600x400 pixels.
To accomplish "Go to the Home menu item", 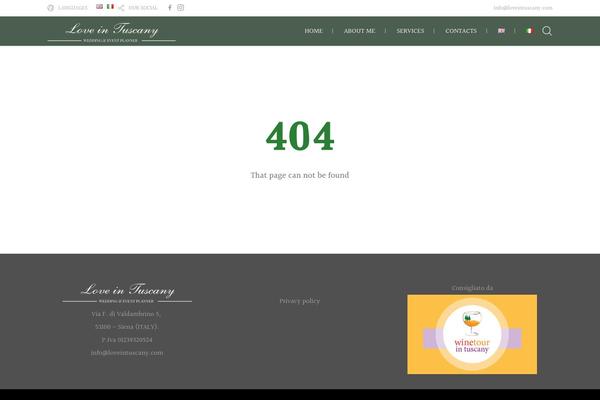I will point(313,31).
